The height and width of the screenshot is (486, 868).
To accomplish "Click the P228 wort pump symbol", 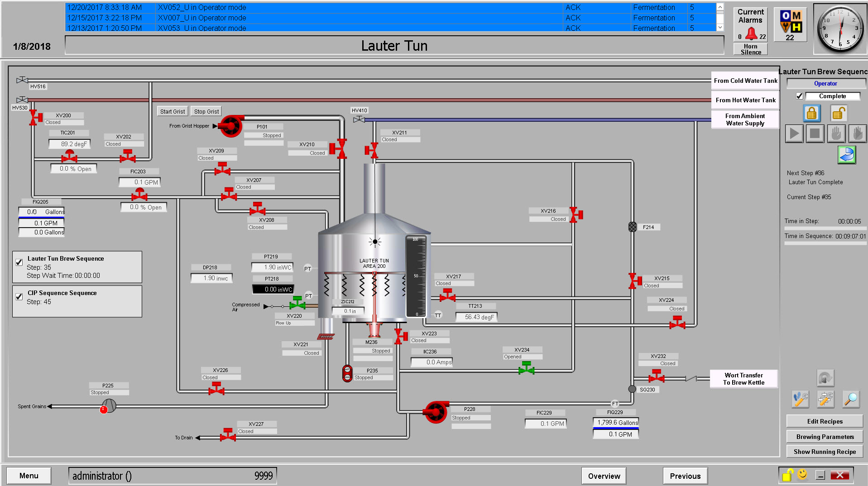I will (x=436, y=412).
